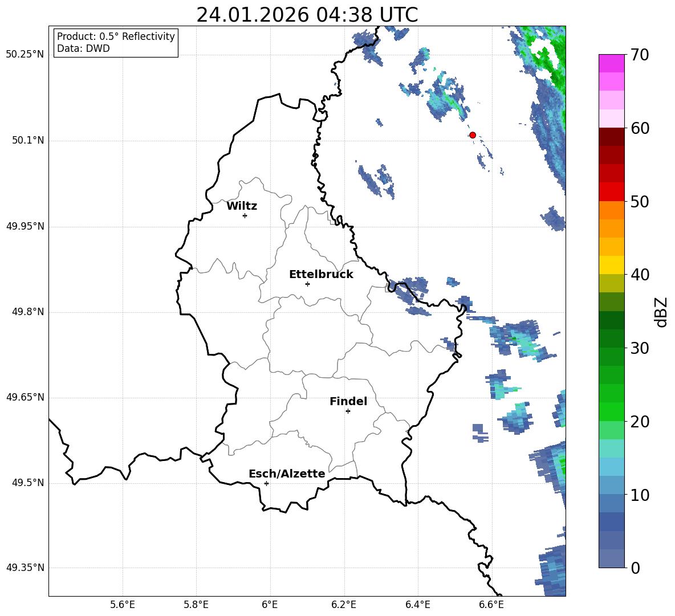Image resolution: width=675 pixels, height=616 pixels.
Task: Click the 'Product: 0.5° Reflectivity' text
Action: click(116, 36)
